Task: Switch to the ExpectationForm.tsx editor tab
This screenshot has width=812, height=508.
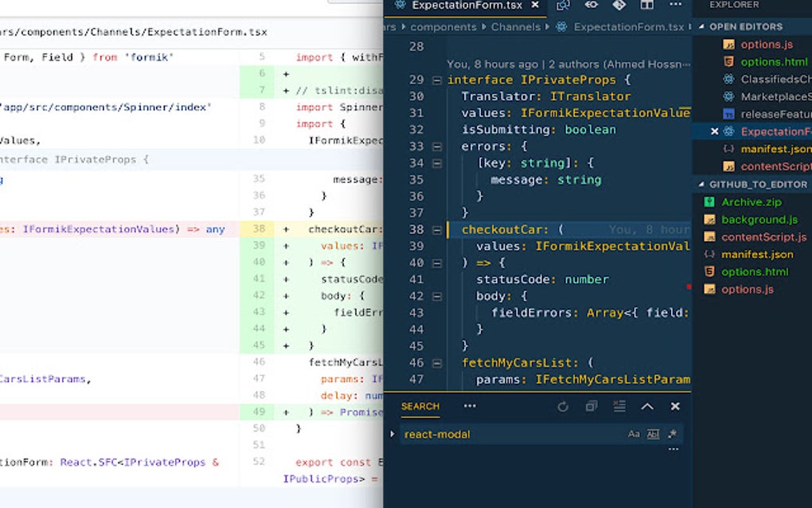Action: [x=464, y=6]
